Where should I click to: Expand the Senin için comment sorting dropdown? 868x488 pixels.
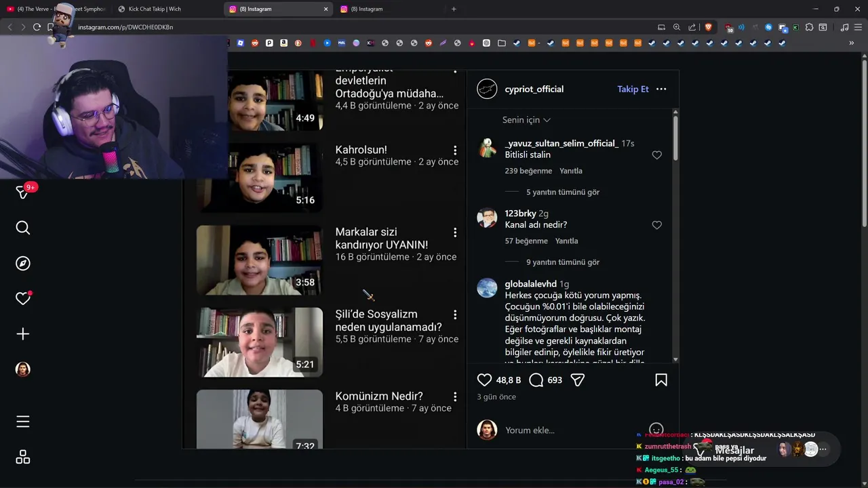point(526,120)
